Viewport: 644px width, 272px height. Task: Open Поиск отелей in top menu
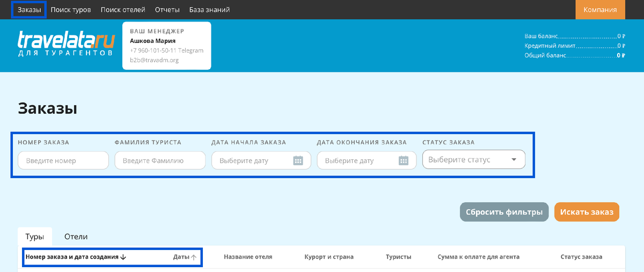(x=123, y=10)
